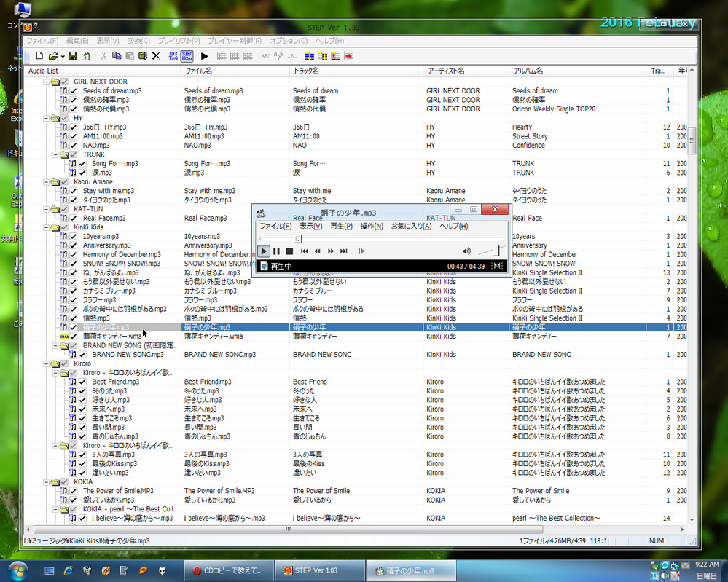Click the red return-arrow toolbar icon

[335, 56]
